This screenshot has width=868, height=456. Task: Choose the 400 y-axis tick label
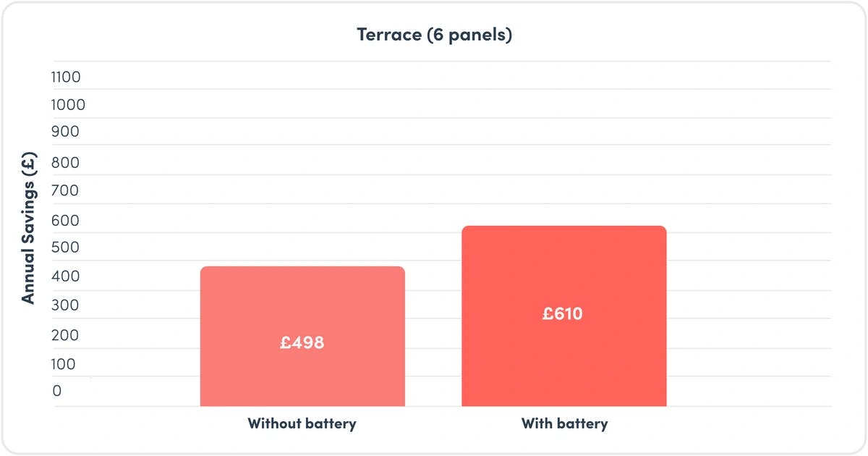(x=66, y=276)
